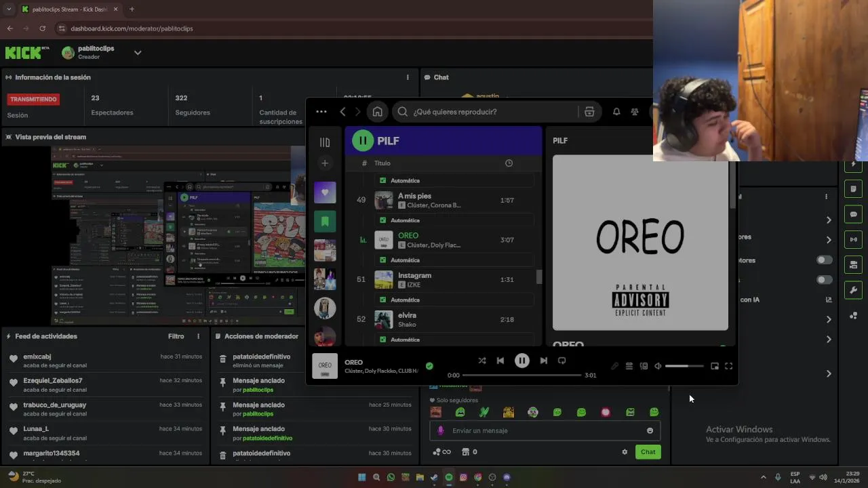This screenshot has height=488, width=868.
Task: Click Spotify song progress bar
Action: point(522,375)
